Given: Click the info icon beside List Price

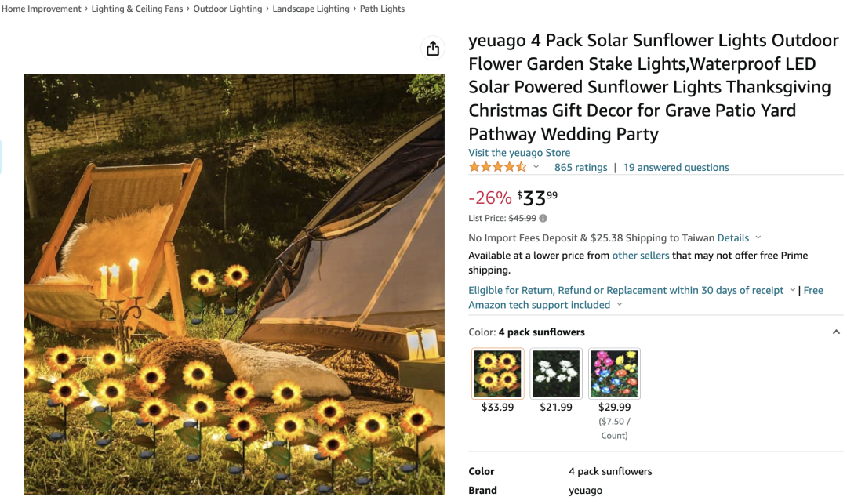Looking at the screenshot, I should click(543, 219).
